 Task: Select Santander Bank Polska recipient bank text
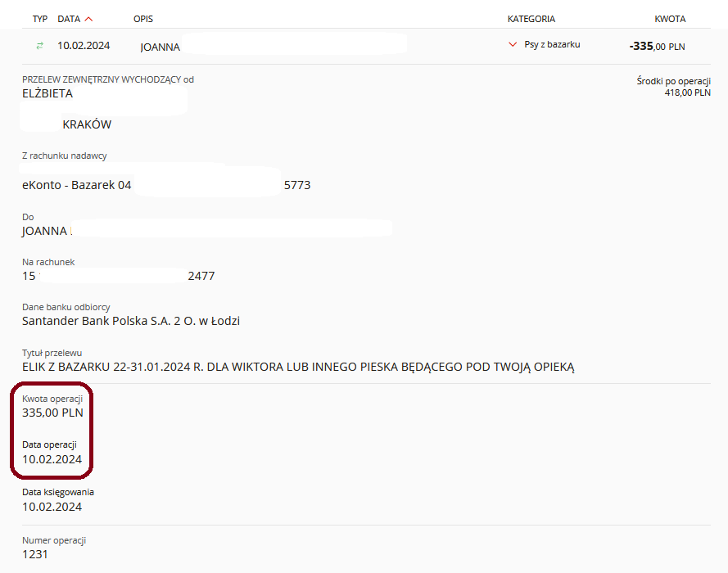(x=131, y=321)
